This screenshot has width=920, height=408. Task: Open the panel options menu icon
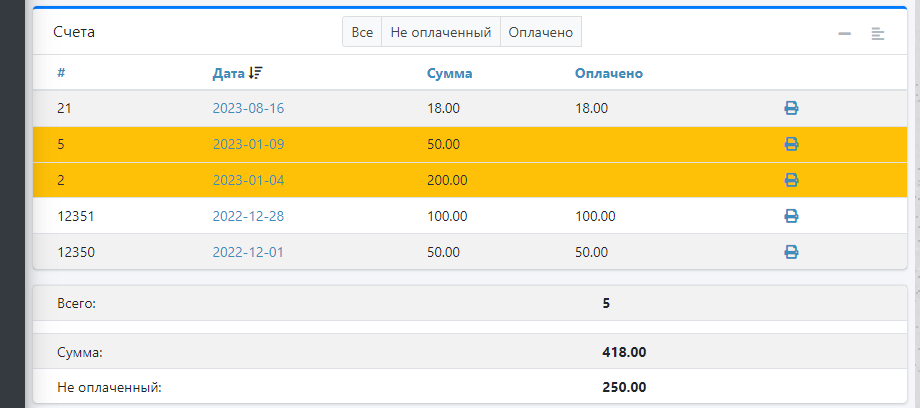click(878, 33)
